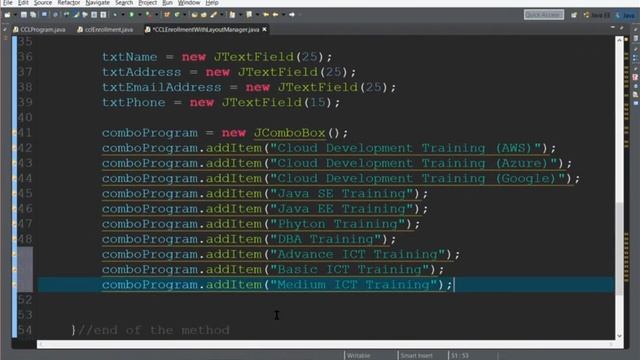Click the pink icon in right trim bar
Viewport: 640px width, 360px height.
636,77
